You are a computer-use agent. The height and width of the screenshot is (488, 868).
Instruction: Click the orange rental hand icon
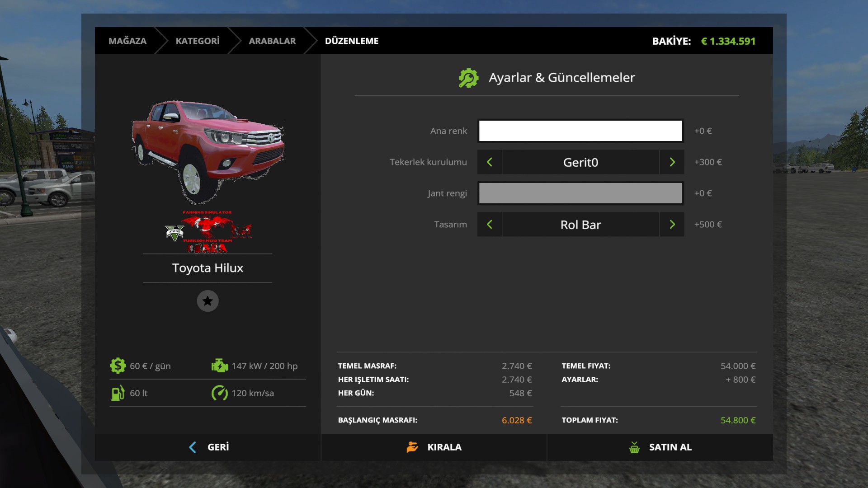412,447
